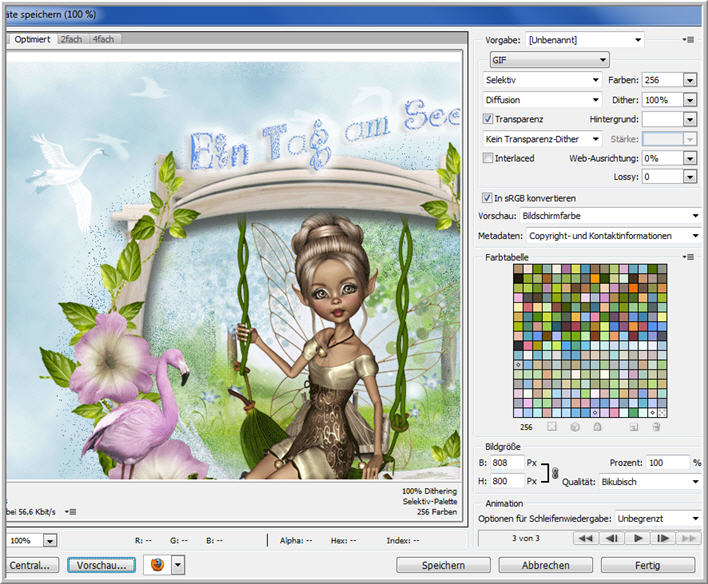The width and height of the screenshot is (708, 584).
Task: Click the lock color icon under the color table
Action: pos(597,426)
